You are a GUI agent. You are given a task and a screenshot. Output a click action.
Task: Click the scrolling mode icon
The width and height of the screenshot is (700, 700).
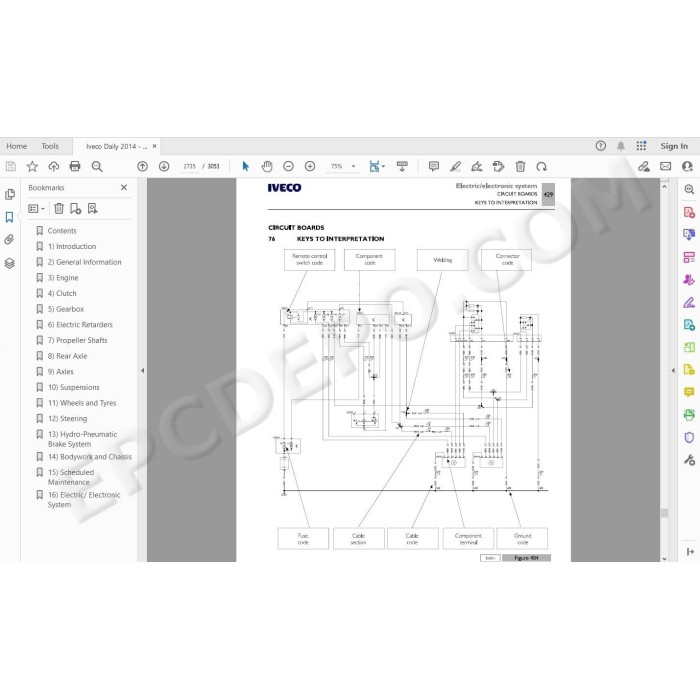point(402,167)
